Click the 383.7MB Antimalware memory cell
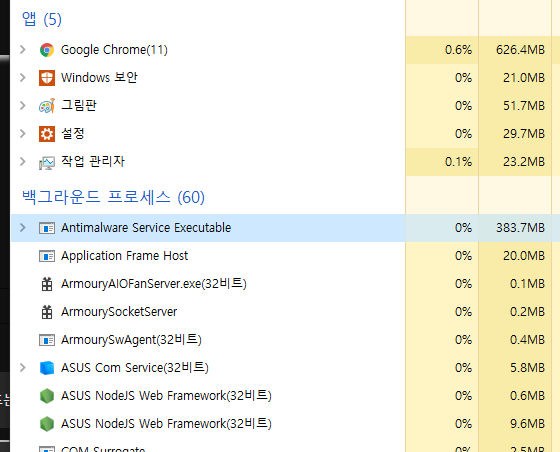This screenshot has height=452, width=560. pos(520,228)
